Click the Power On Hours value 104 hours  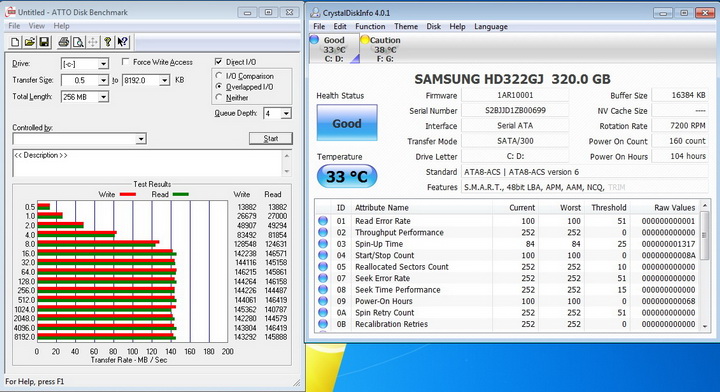pyautogui.click(x=681, y=156)
